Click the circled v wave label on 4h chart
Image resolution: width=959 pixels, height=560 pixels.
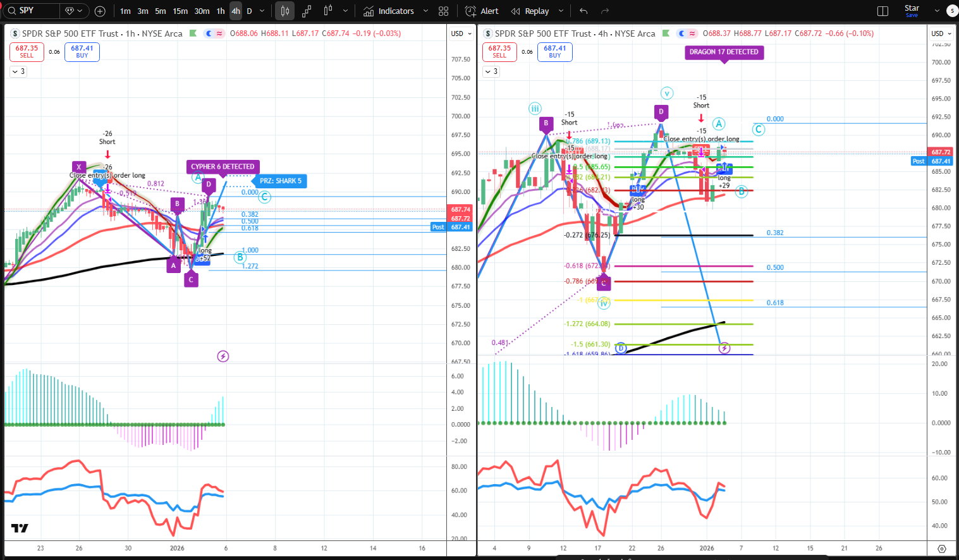point(666,94)
